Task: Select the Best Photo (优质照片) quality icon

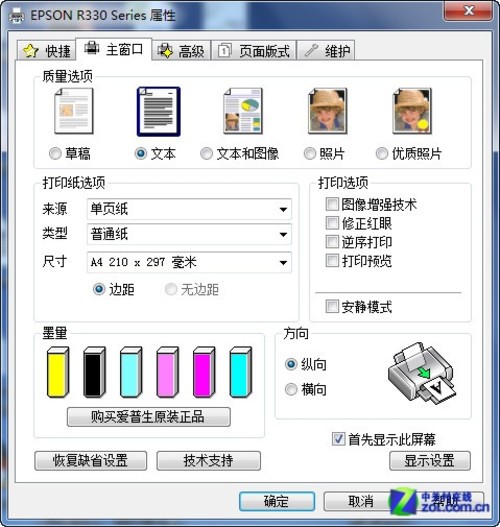Action: click(412, 111)
